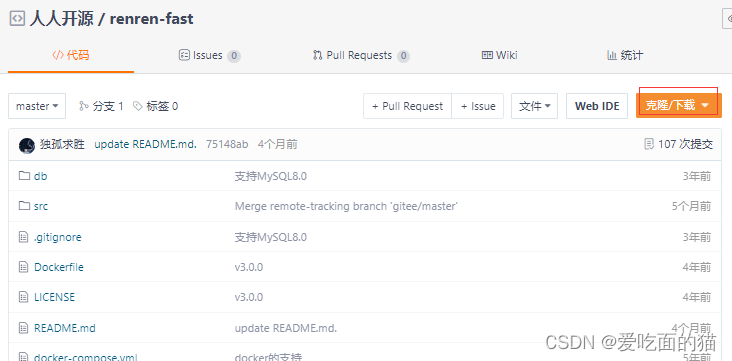Open the Pull Requests tab

[361, 56]
